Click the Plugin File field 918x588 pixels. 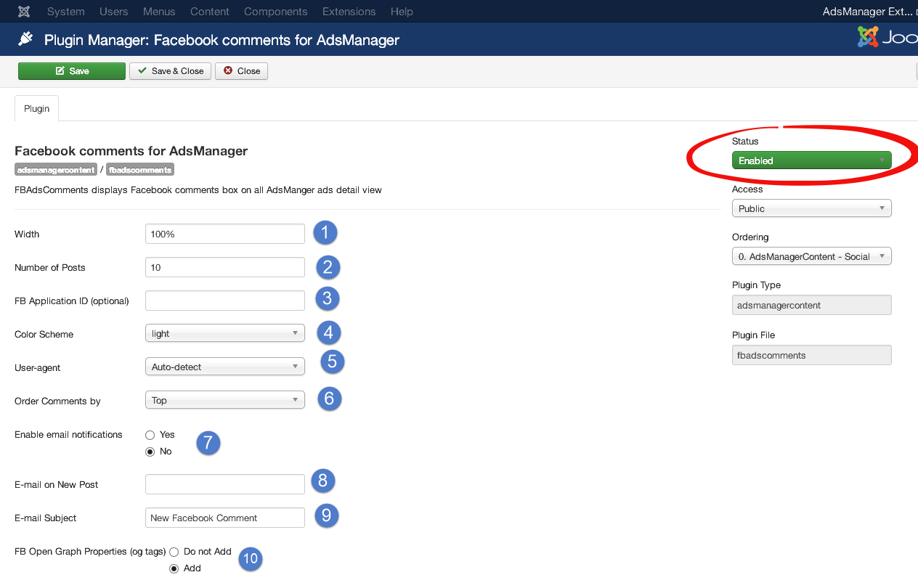pyautogui.click(x=811, y=355)
